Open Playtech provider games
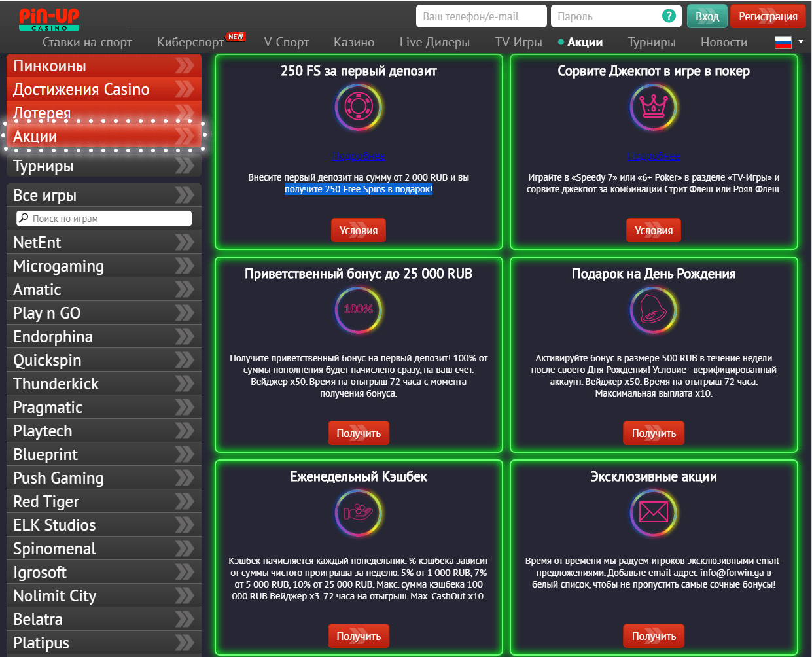The width and height of the screenshot is (812, 657). 104,431
